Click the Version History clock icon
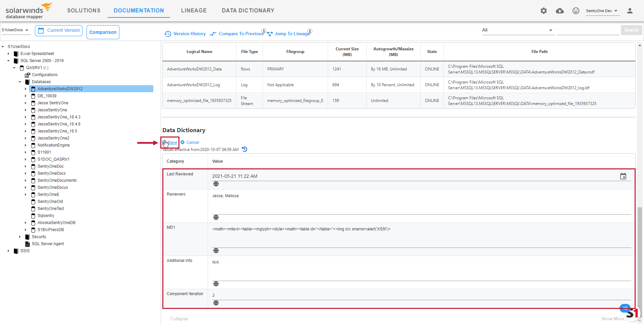This screenshot has height=325, width=644. [168, 34]
